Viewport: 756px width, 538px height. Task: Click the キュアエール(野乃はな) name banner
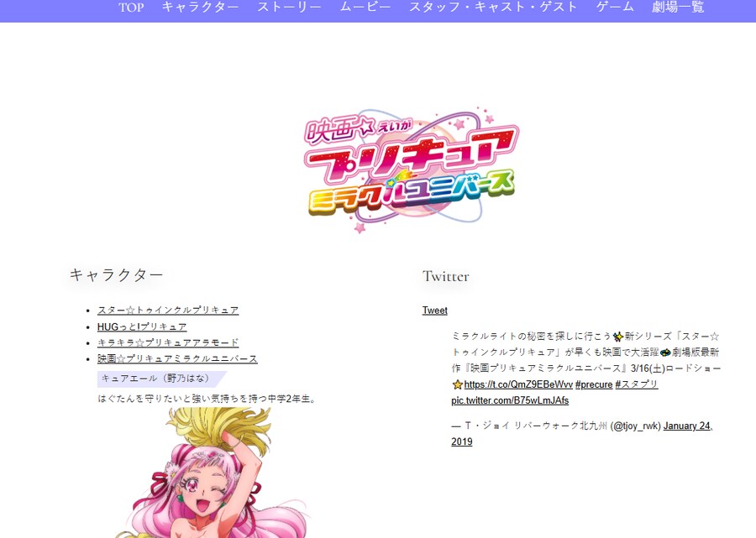click(x=161, y=379)
